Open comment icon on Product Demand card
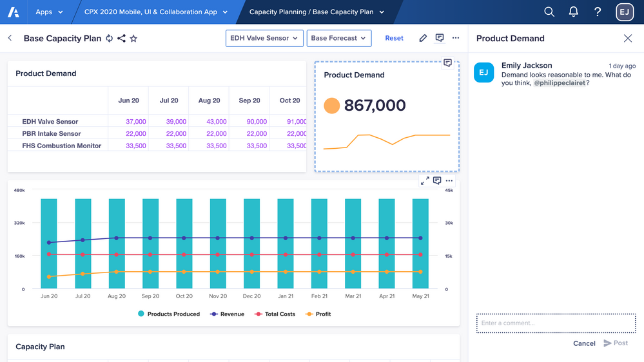 [447, 63]
